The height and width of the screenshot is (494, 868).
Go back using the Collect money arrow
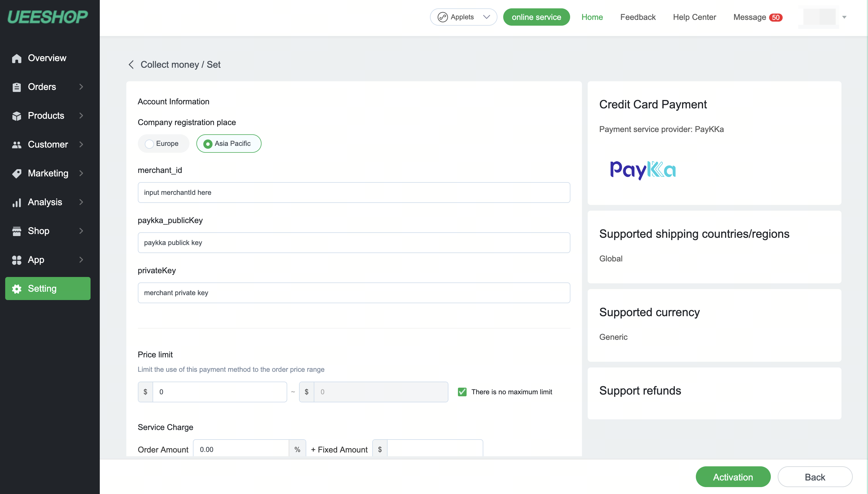(x=131, y=65)
